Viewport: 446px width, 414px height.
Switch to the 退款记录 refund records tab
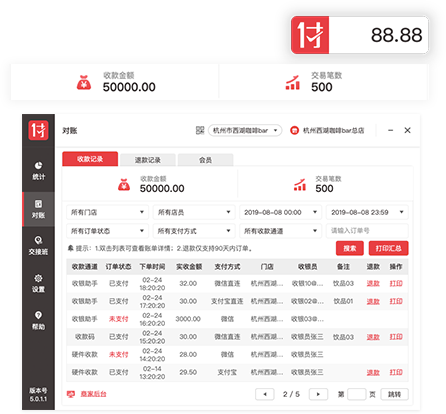148,160
